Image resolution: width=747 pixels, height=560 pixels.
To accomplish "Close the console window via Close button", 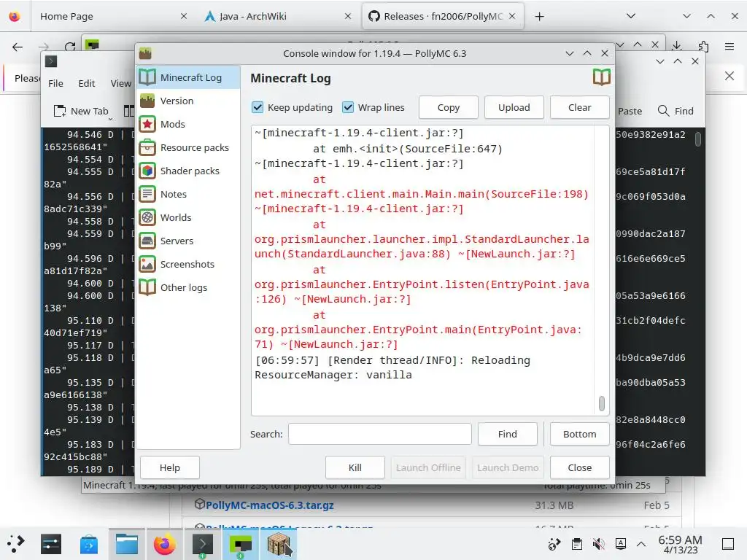I will point(579,467).
